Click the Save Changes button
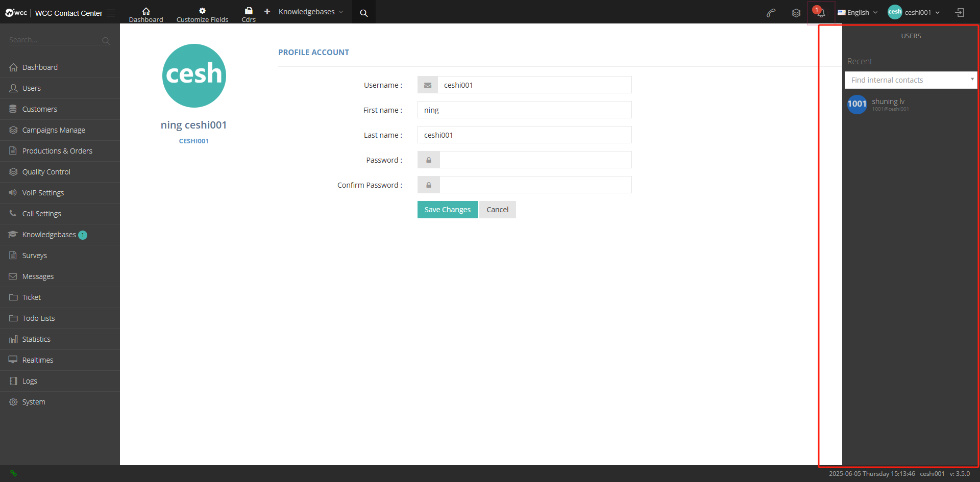Viewport: 980px width, 482px height. tap(448, 210)
